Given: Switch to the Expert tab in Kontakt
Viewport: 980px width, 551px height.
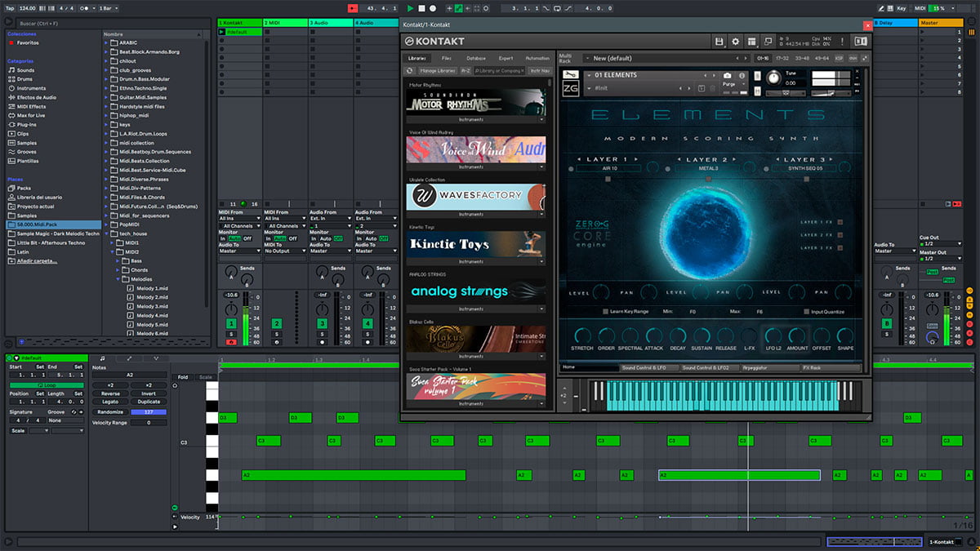Looking at the screenshot, I should click(506, 58).
